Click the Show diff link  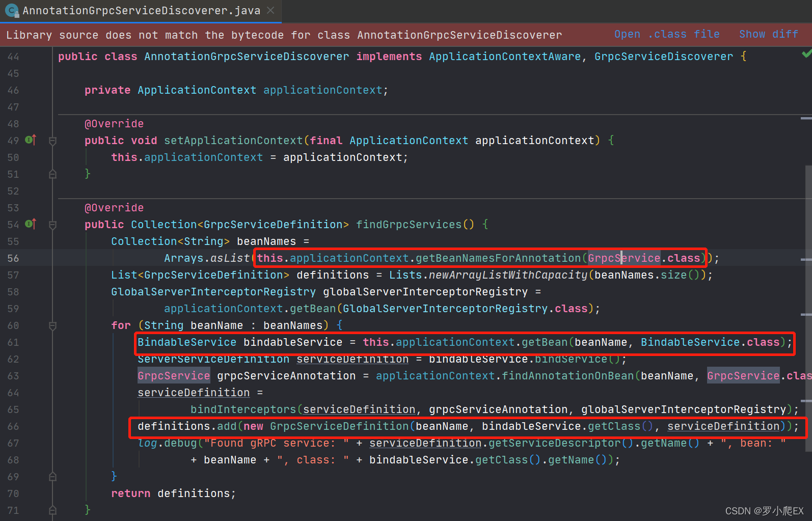click(x=768, y=34)
